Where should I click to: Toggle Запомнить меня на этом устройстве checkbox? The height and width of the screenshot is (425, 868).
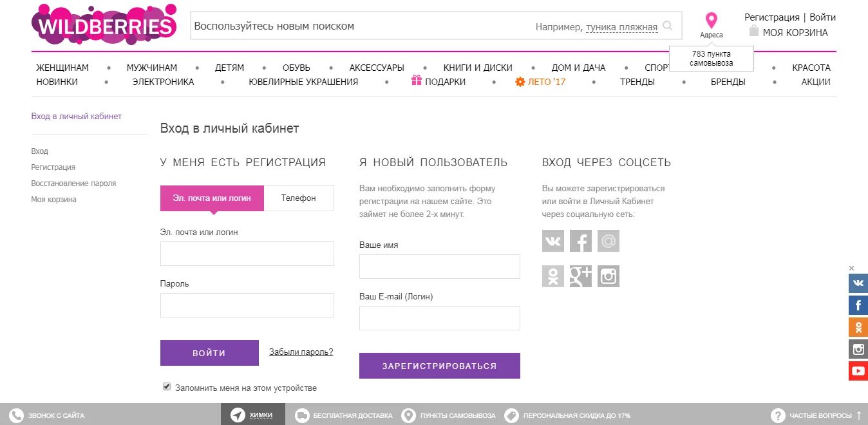pyautogui.click(x=167, y=386)
